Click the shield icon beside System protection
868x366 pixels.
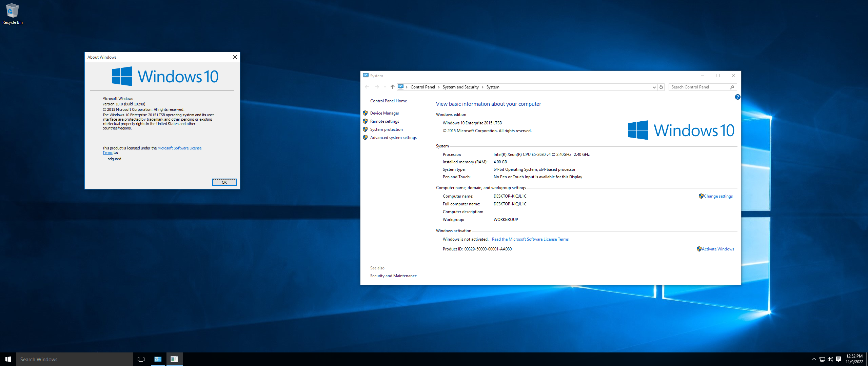point(365,129)
